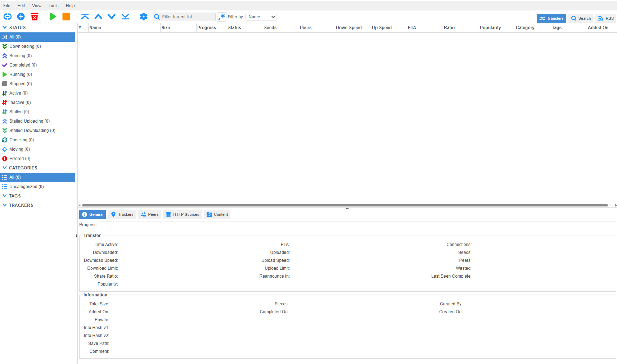Open the Search tab
Screen dimensions: 617x364
coord(581,18)
